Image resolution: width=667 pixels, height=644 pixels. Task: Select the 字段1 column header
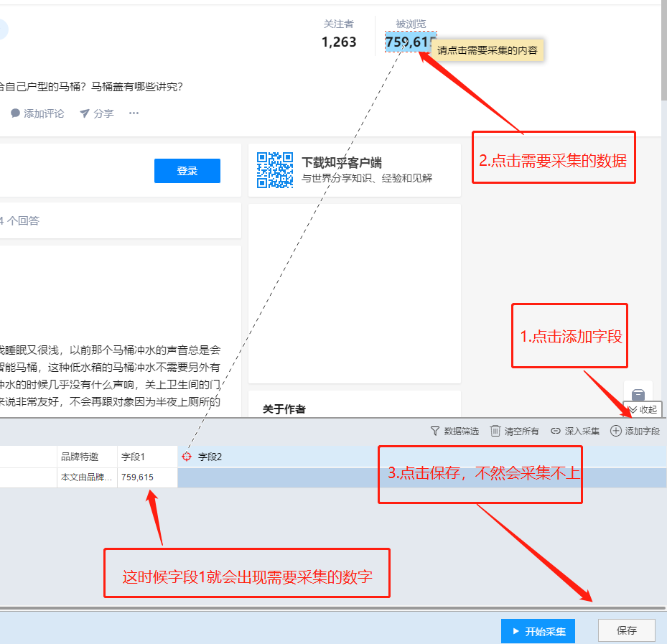click(146, 457)
